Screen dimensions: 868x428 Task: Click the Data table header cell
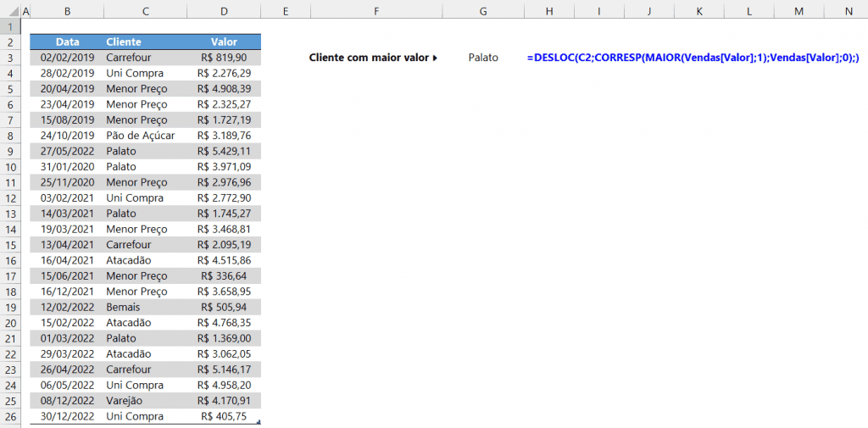point(66,42)
